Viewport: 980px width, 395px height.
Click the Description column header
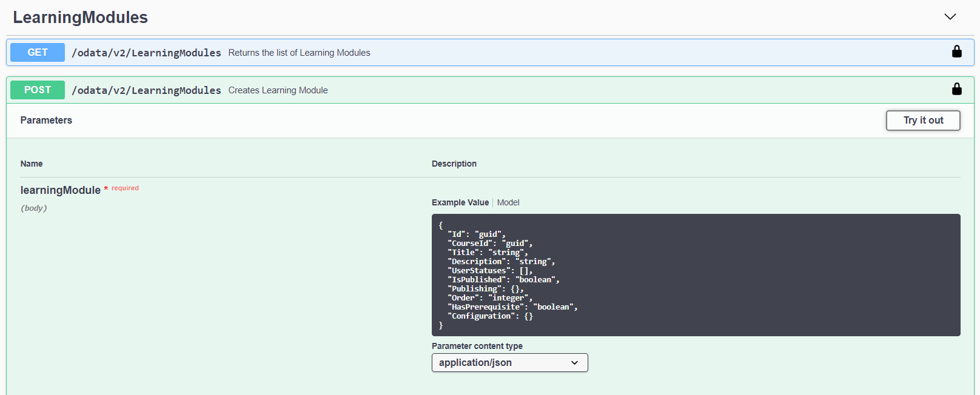tap(454, 164)
